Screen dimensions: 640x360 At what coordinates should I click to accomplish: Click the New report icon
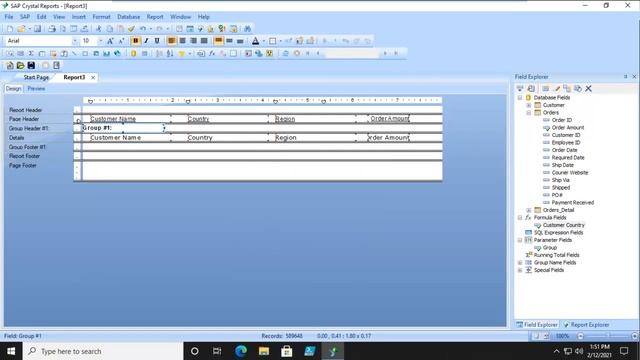pyautogui.click(x=10, y=29)
